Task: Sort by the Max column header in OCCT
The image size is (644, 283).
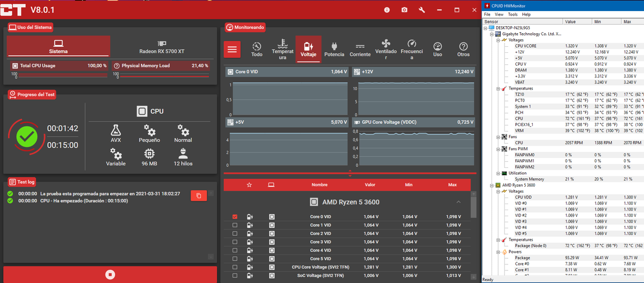Action: (452, 185)
